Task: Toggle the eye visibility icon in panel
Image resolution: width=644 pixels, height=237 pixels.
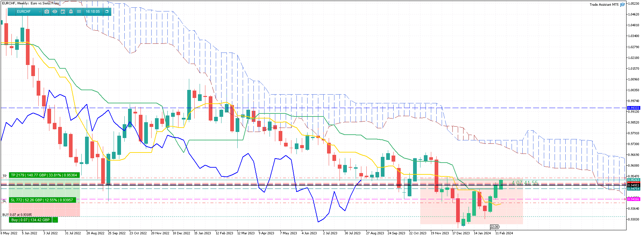Action: coord(55,11)
